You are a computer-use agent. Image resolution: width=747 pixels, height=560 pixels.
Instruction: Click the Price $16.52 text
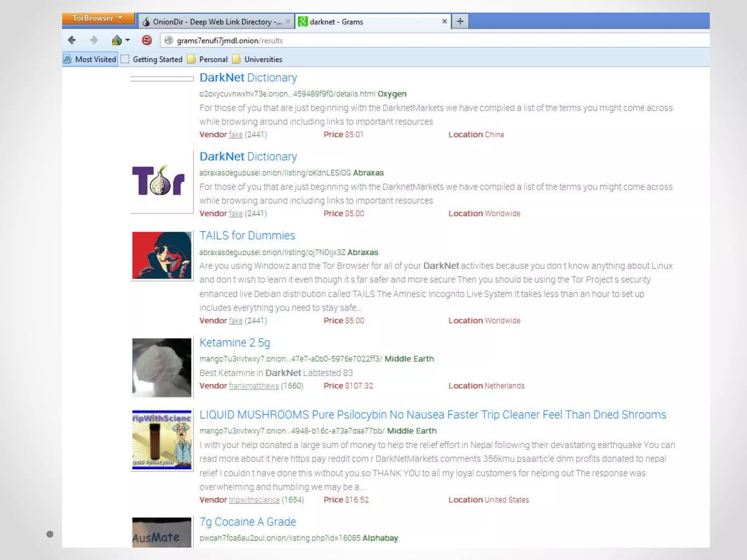(x=346, y=500)
